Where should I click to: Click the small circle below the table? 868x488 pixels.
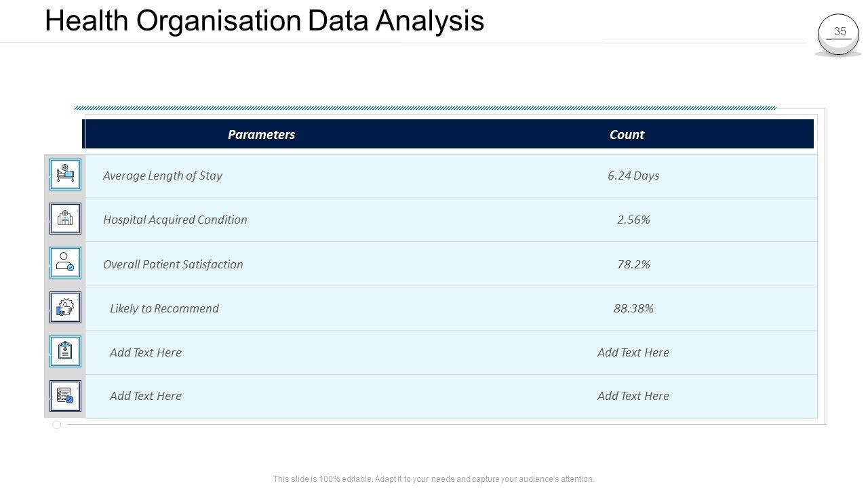[x=57, y=425]
